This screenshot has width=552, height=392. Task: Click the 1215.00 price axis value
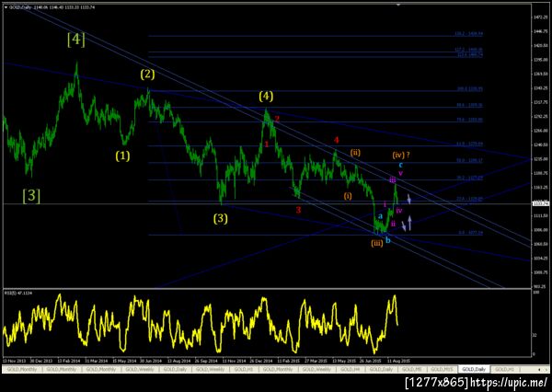[x=540, y=159]
